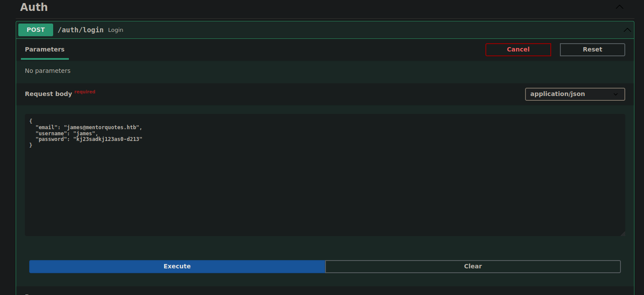Click the green POST method badge

pos(36,30)
